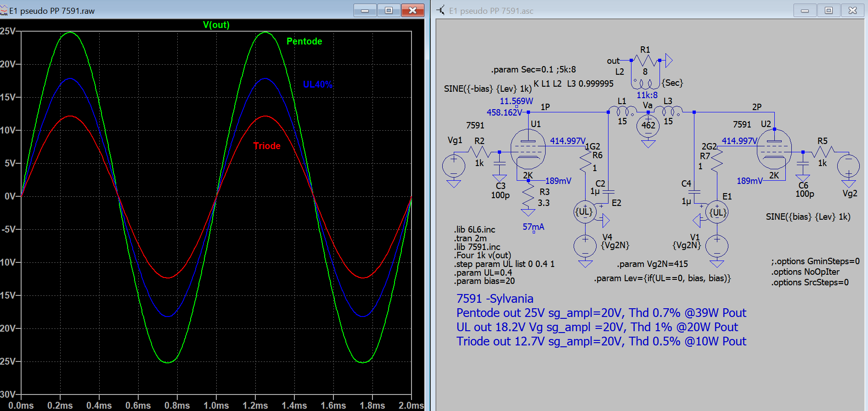The width and height of the screenshot is (868, 411).
Task: Select resistor R1 at output
Action: coord(645,60)
